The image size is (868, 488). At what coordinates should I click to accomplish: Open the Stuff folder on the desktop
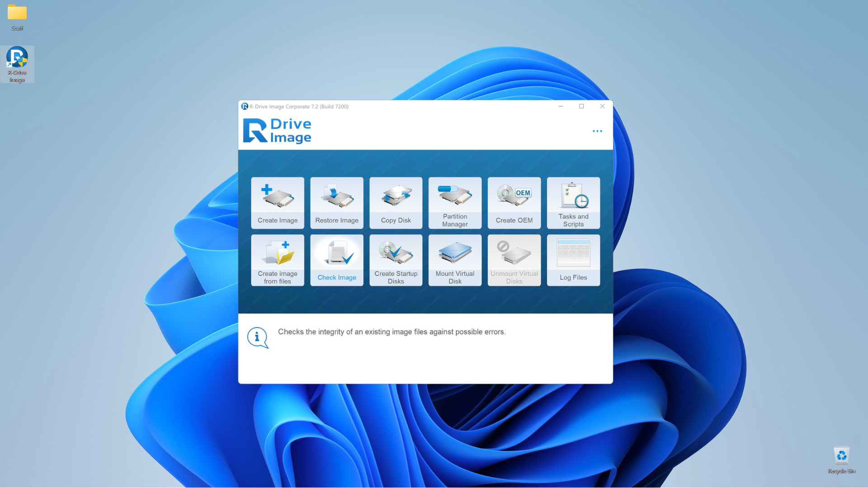[17, 16]
